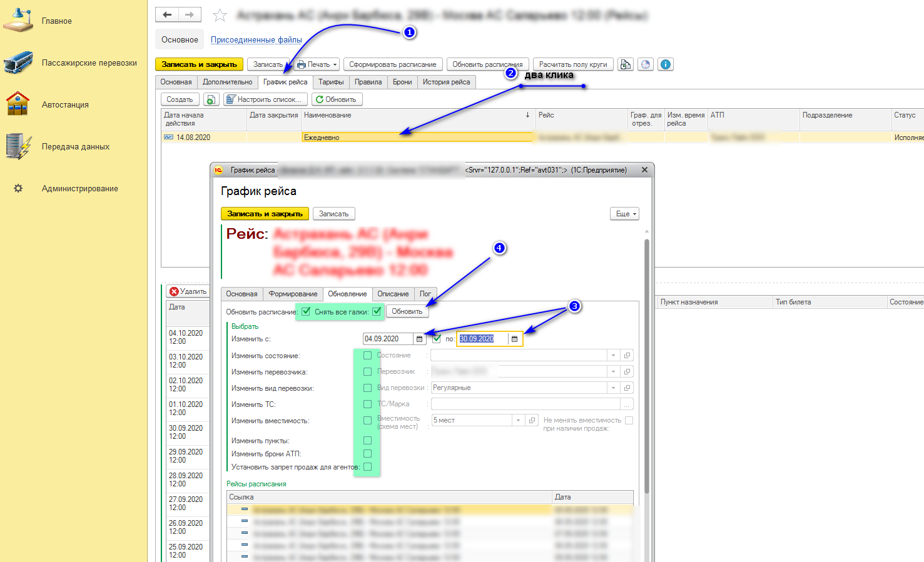The height and width of the screenshot is (562, 924).
Task: Enable the Изменить перевозчика checkbox
Action: pos(367,371)
